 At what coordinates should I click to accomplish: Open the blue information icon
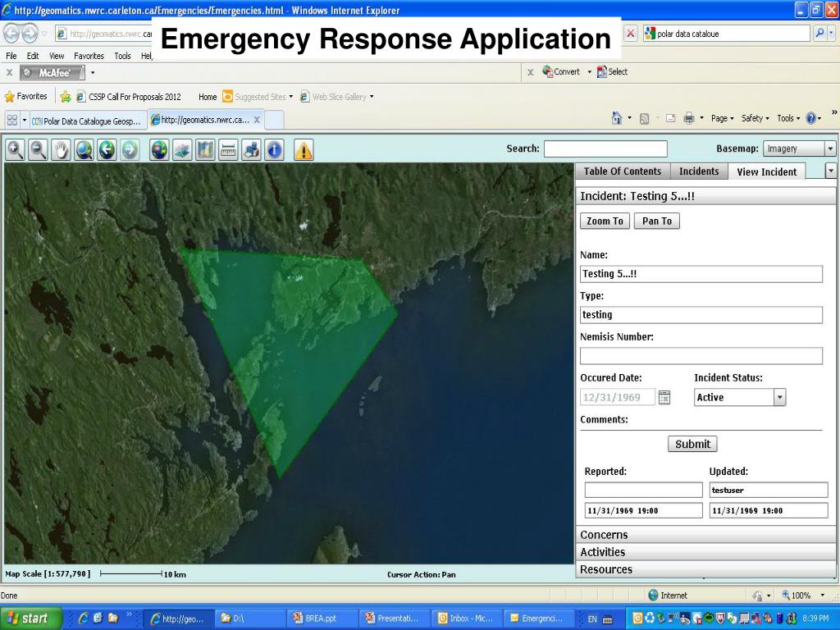pyautogui.click(x=274, y=149)
